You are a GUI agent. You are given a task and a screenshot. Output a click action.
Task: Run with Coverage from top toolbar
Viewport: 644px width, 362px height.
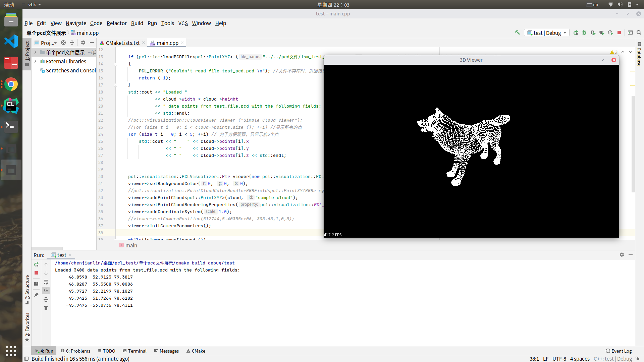pyautogui.click(x=593, y=33)
